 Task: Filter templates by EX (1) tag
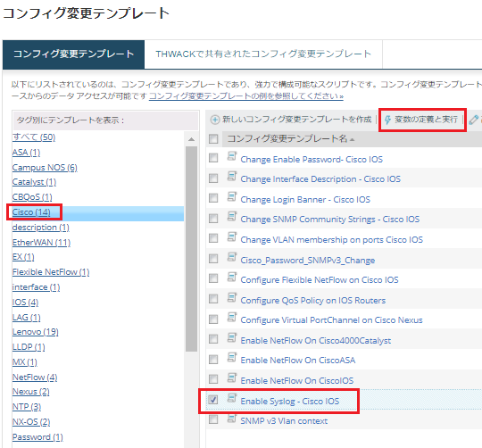coord(23,257)
